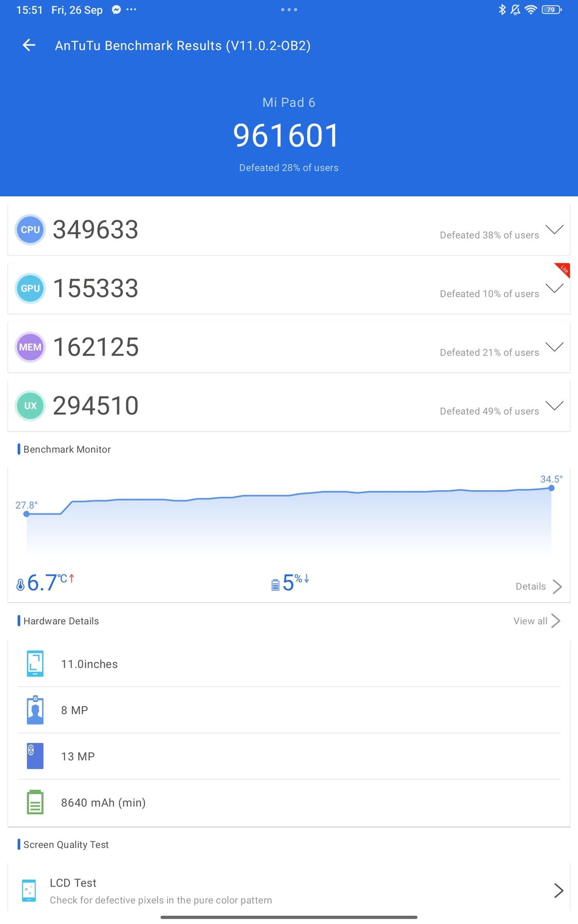Viewport: 578px width, 924px height.
Task: Tap the 13 MP hardware row
Action: click(289, 756)
